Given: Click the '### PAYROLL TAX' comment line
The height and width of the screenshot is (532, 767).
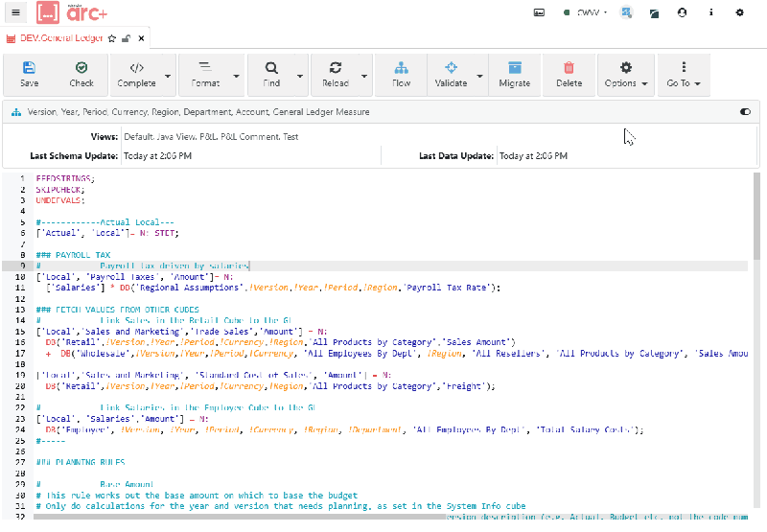Looking at the screenshot, I should coord(74,255).
